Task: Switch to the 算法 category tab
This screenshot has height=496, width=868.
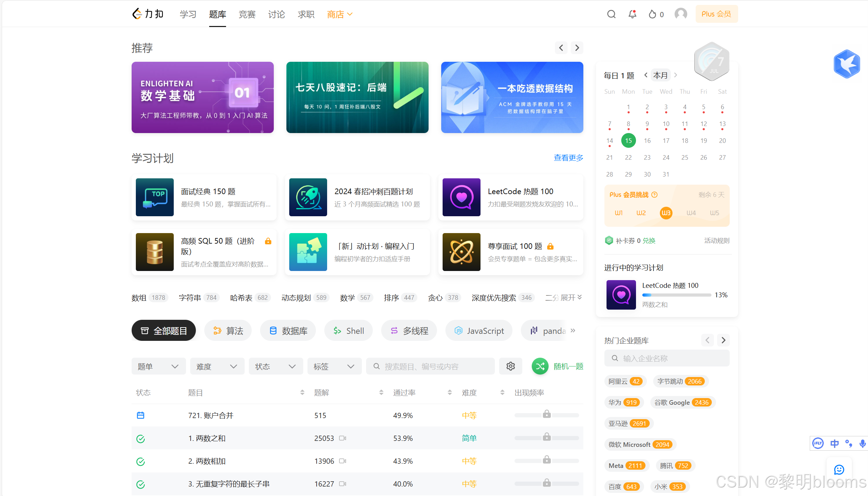Action: 228,330
